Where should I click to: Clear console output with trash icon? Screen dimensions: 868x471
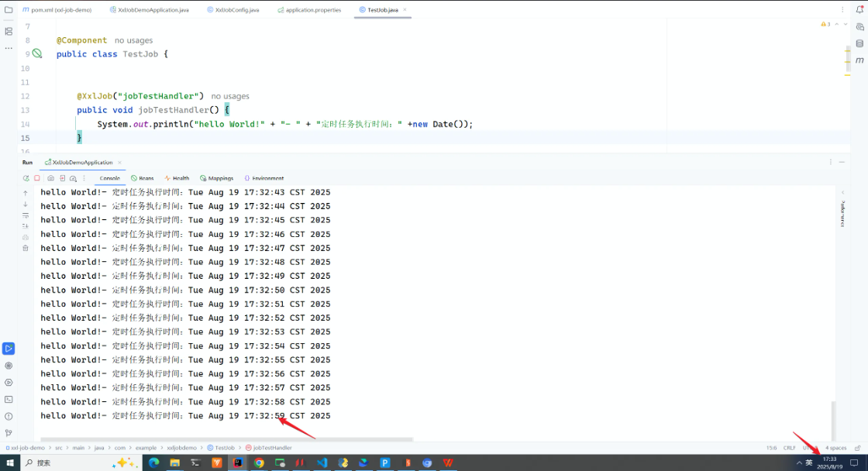[26, 248]
